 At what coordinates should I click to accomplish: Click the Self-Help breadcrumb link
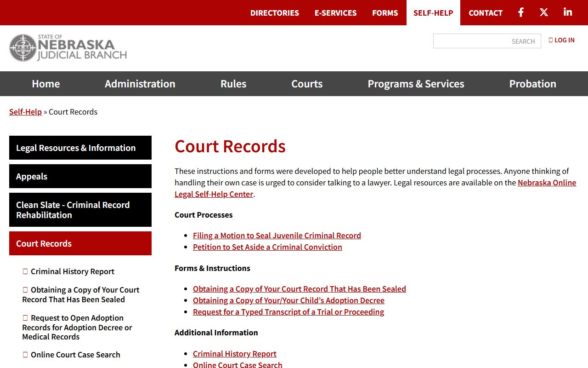25,112
